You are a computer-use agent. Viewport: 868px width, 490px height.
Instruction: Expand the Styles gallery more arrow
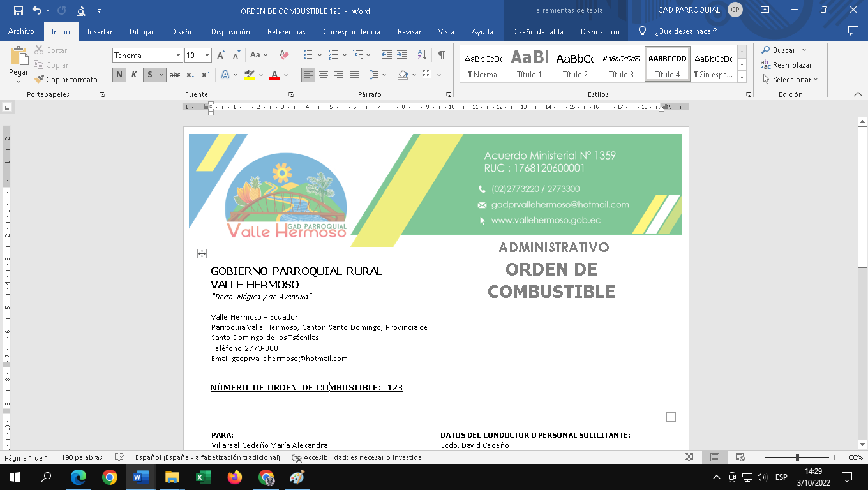click(742, 77)
